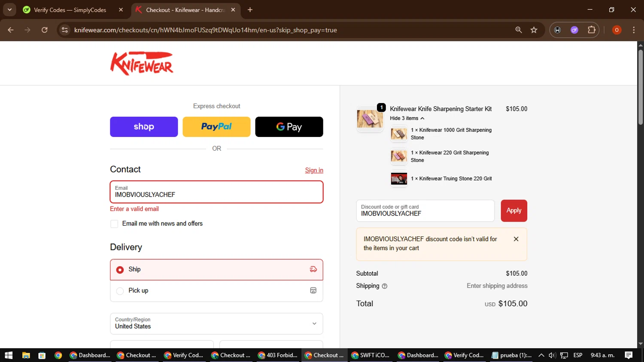The height and width of the screenshot is (362, 644).
Task: Open the Windows Start menu
Action: [9, 355]
